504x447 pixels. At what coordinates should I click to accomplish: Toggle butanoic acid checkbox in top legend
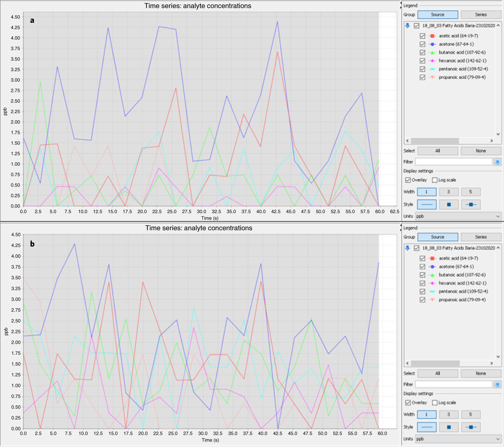click(x=422, y=52)
